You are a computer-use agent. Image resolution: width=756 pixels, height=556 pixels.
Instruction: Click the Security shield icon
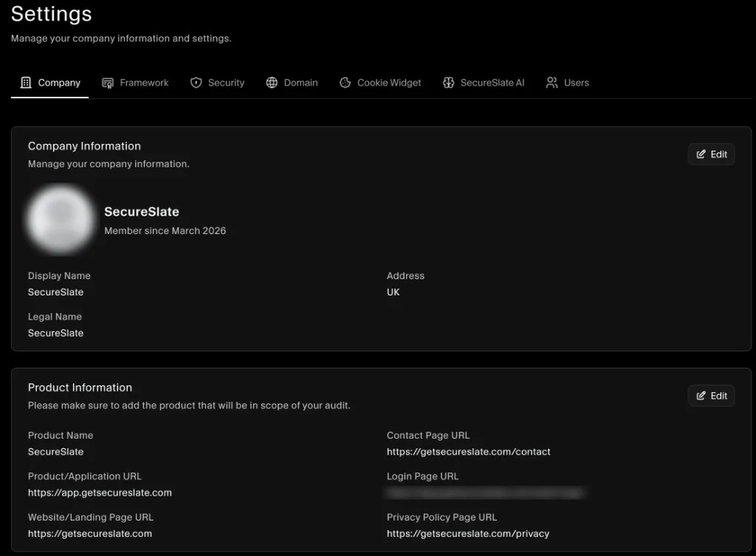tap(196, 83)
